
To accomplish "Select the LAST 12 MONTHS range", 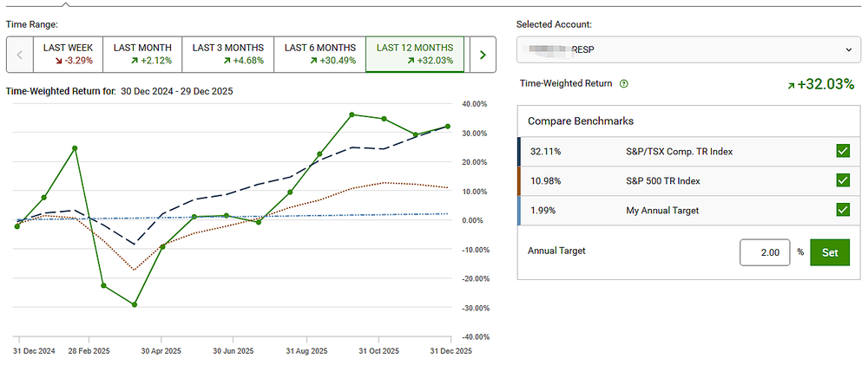I will pyautogui.click(x=416, y=54).
